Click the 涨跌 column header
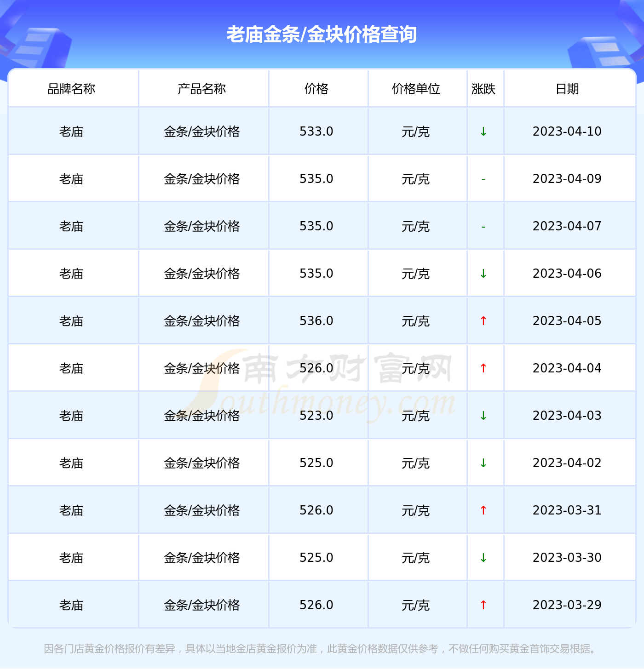The height and width of the screenshot is (669, 644). [483, 89]
